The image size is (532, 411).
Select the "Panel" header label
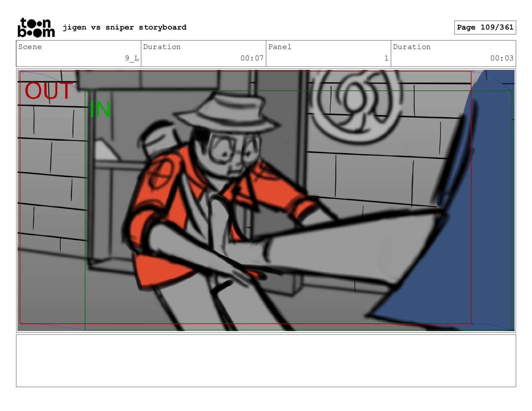point(280,47)
